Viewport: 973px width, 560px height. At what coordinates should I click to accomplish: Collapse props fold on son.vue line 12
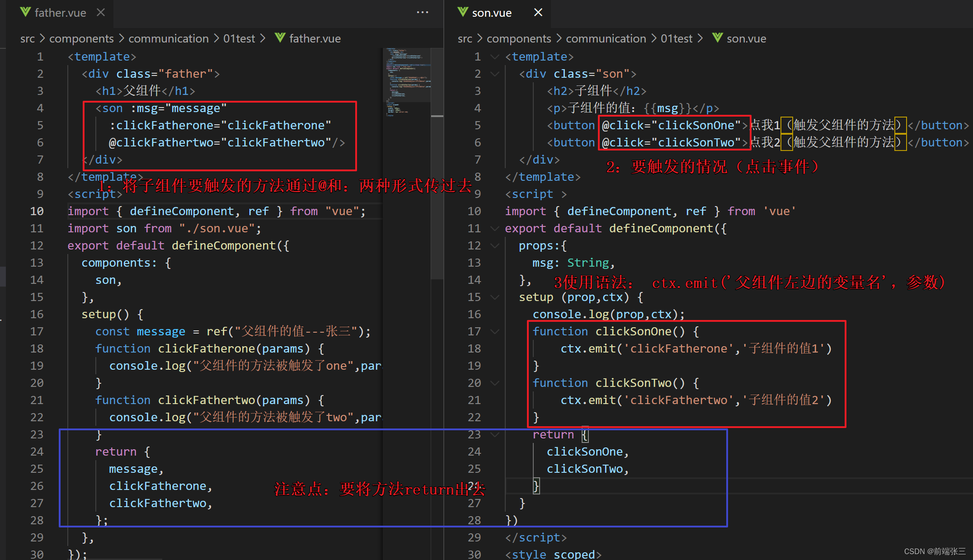point(495,246)
